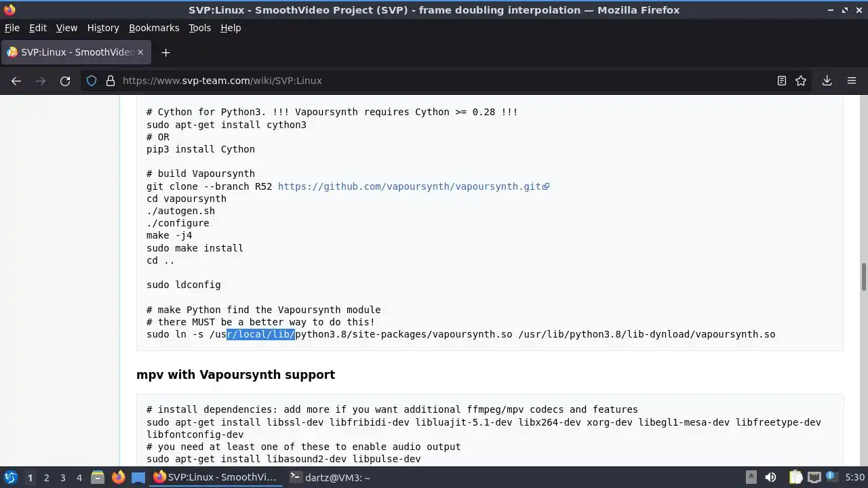
Task: Switch to dartz@VM3 terminal window
Action: click(x=330, y=478)
